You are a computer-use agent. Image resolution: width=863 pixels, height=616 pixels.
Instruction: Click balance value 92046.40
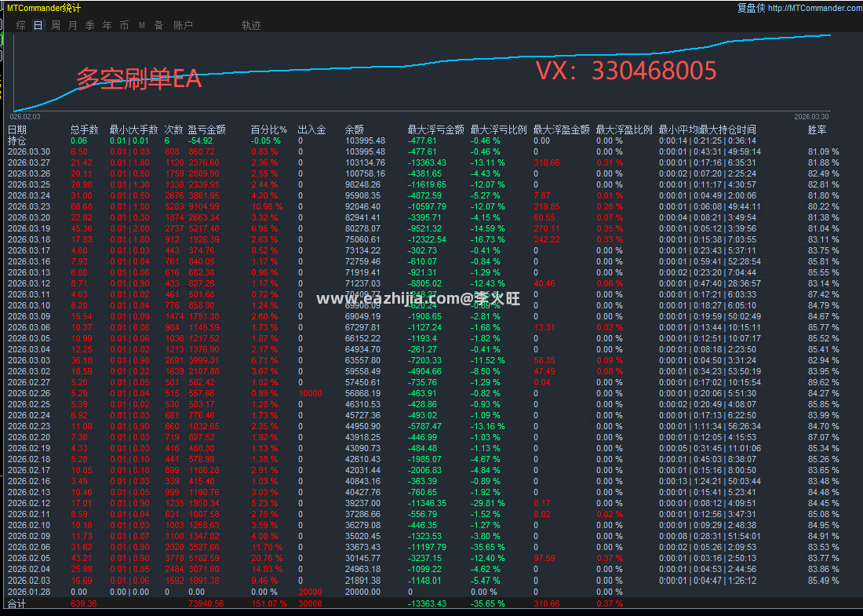pyautogui.click(x=362, y=207)
